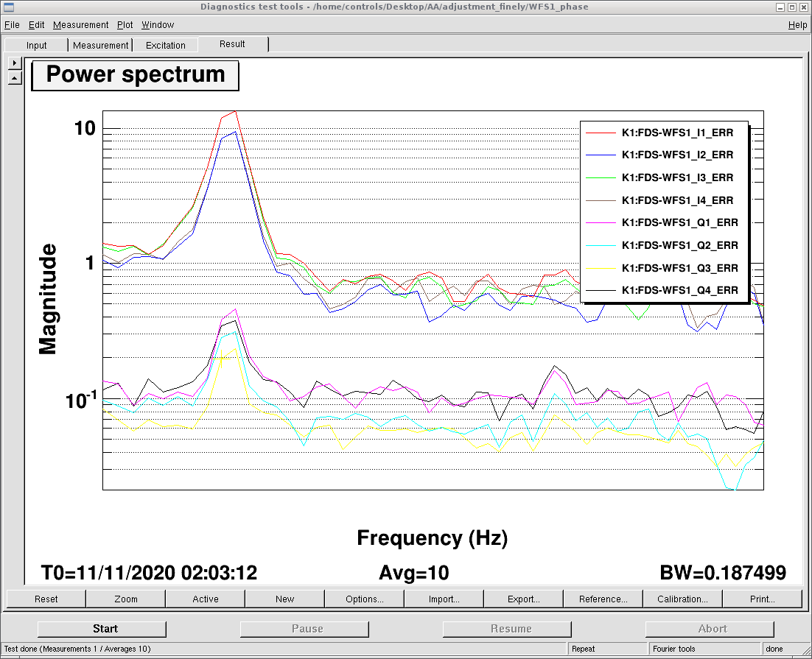Maximize the Diagnostics test tools window
Screen dimensions: 812x659
(792, 7)
